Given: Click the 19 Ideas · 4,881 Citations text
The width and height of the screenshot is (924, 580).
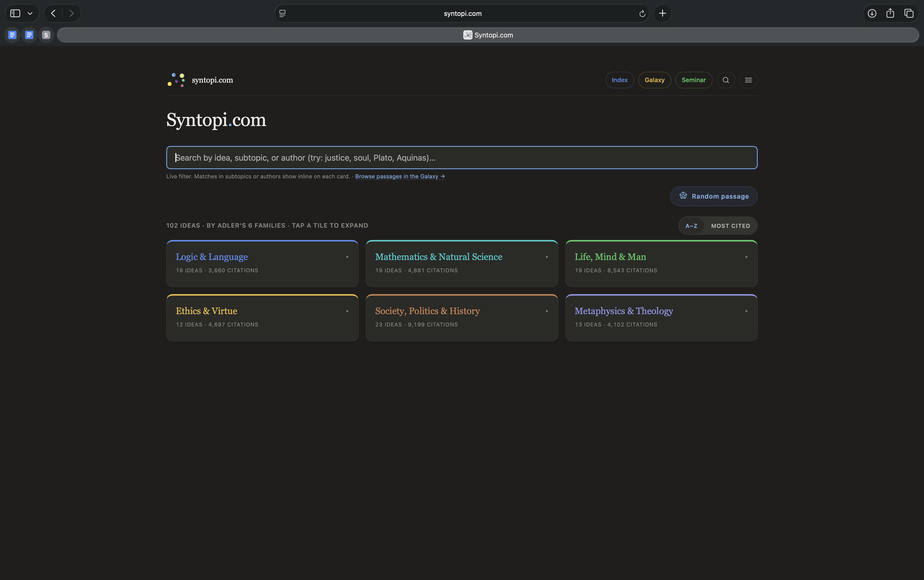Looking at the screenshot, I should pos(417,270).
